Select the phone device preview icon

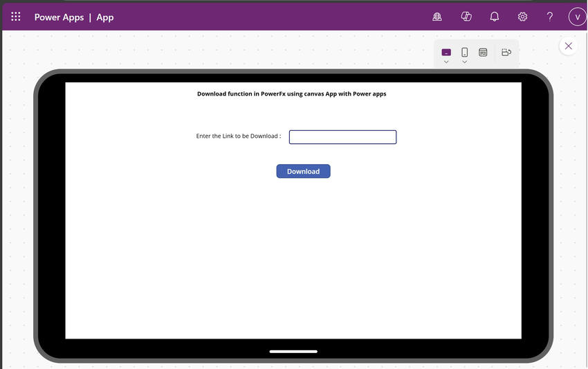[x=465, y=52]
